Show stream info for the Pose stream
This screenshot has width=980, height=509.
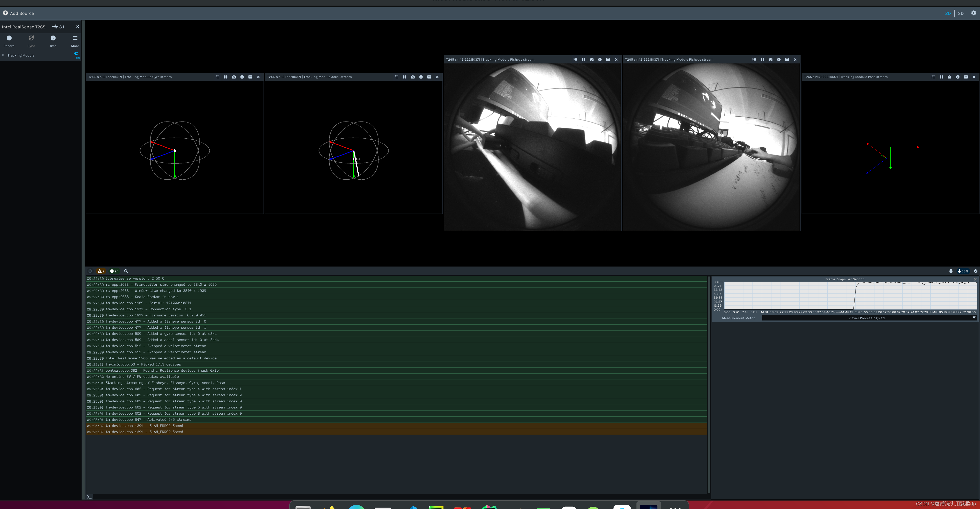pos(958,77)
